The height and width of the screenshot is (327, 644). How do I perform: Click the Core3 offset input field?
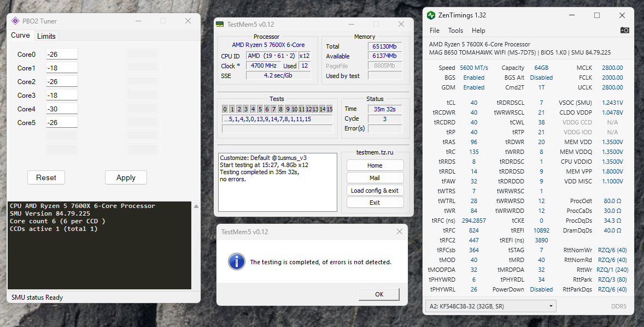(62, 95)
